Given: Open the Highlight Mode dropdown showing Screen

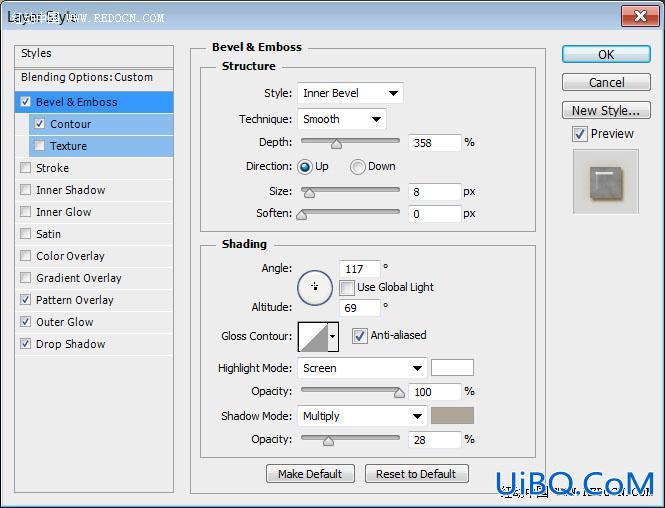Looking at the screenshot, I should (362, 368).
